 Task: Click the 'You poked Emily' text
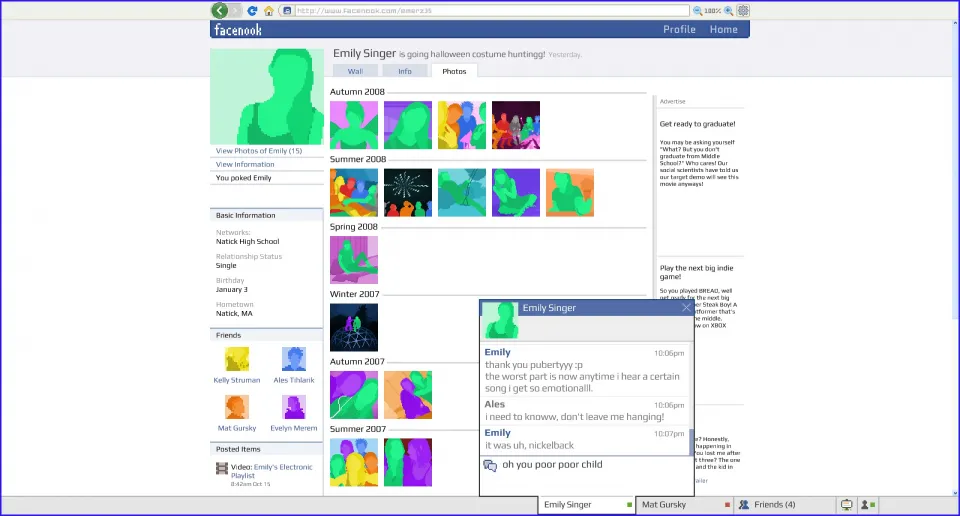(243, 178)
